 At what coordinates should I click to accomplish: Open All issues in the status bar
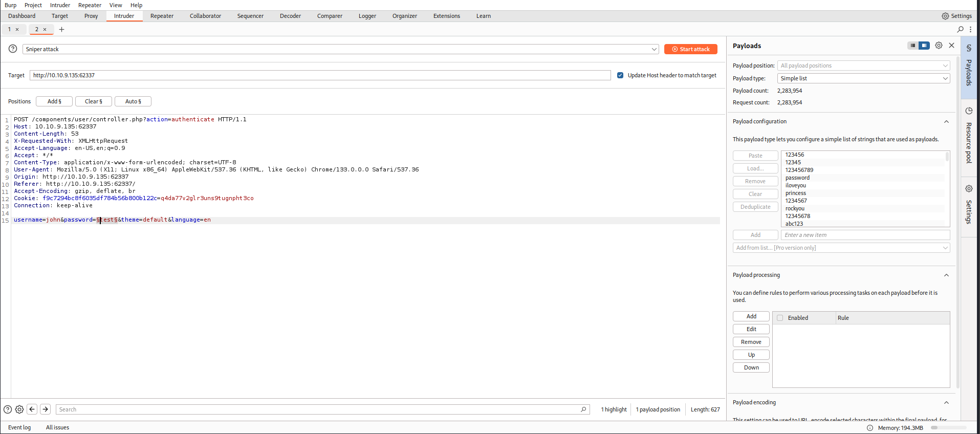[57, 427]
